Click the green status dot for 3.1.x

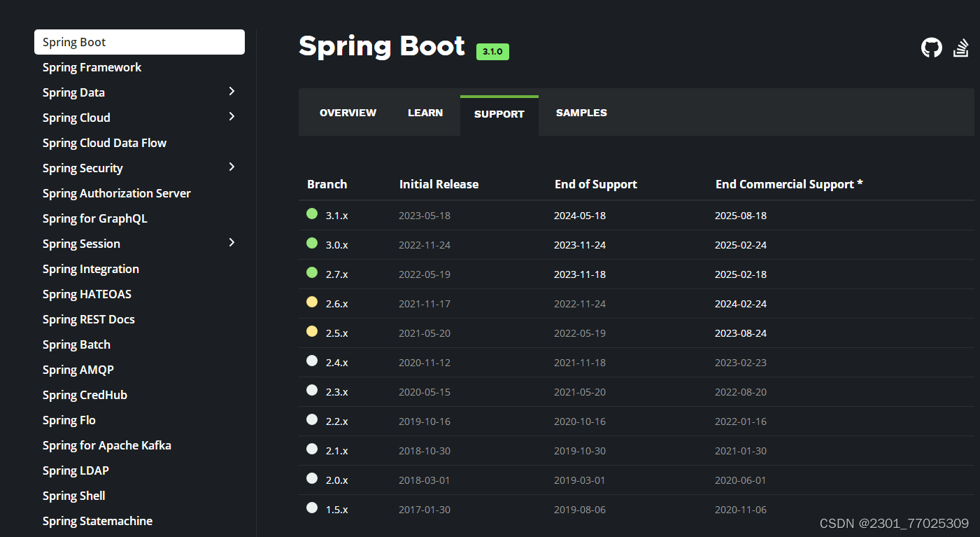312,214
